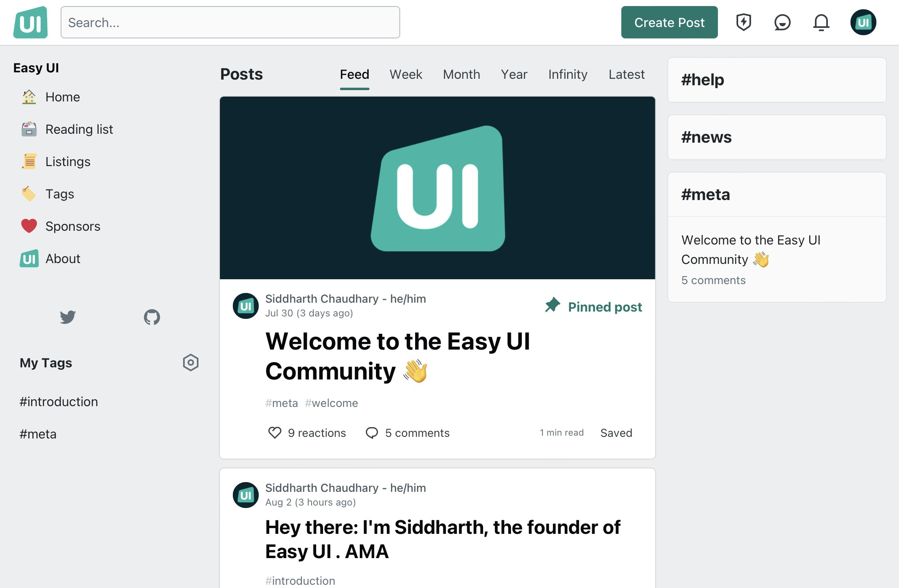
Task: Switch to the Latest tab
Action: (626, 74)
